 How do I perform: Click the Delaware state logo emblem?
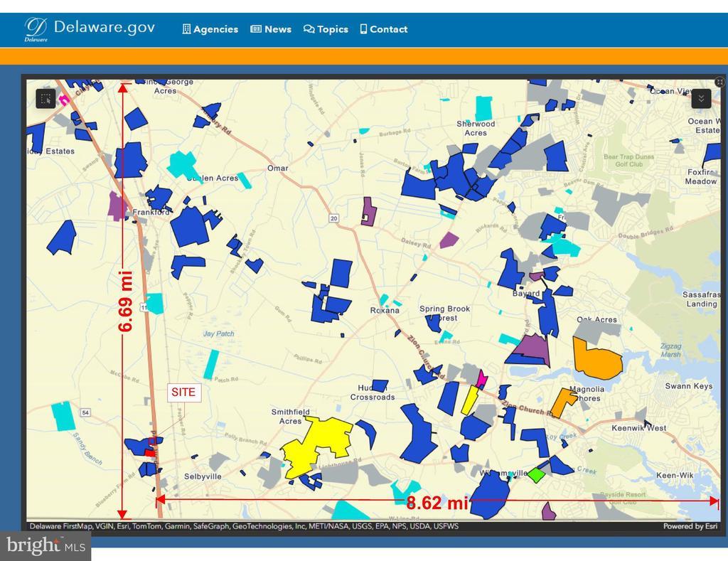[36, 28]
